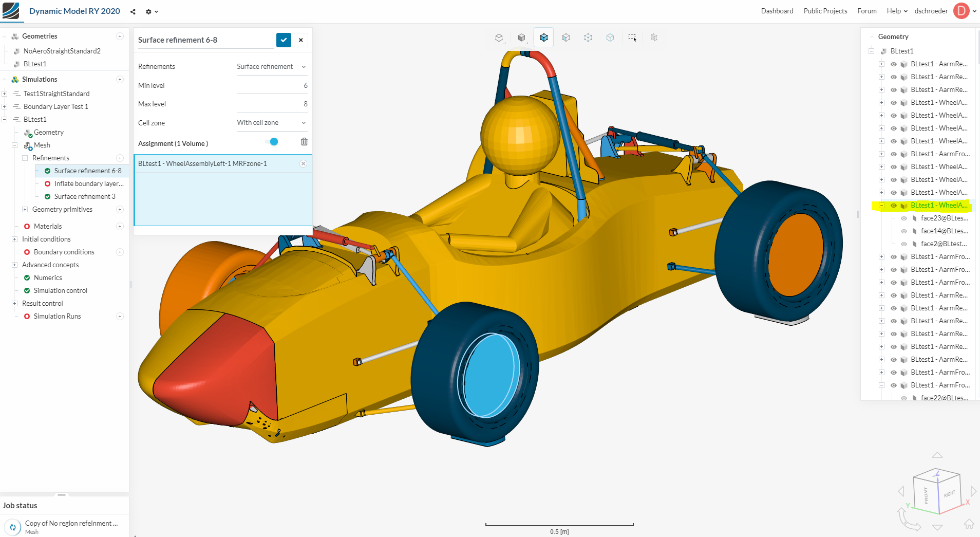This screenshot has height=537, width=980.
Task: Open the Dashboard link
Action: pos(777,11)
